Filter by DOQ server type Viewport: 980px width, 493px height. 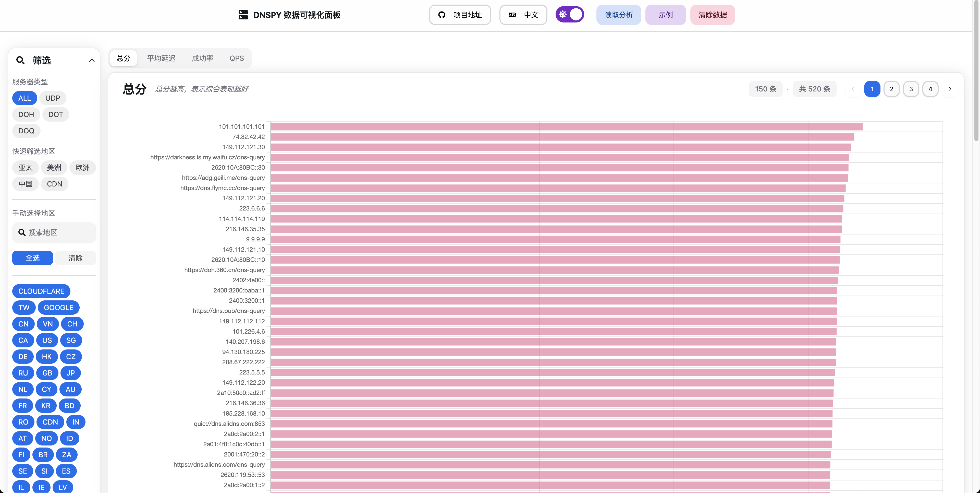[x=26, y=131]
